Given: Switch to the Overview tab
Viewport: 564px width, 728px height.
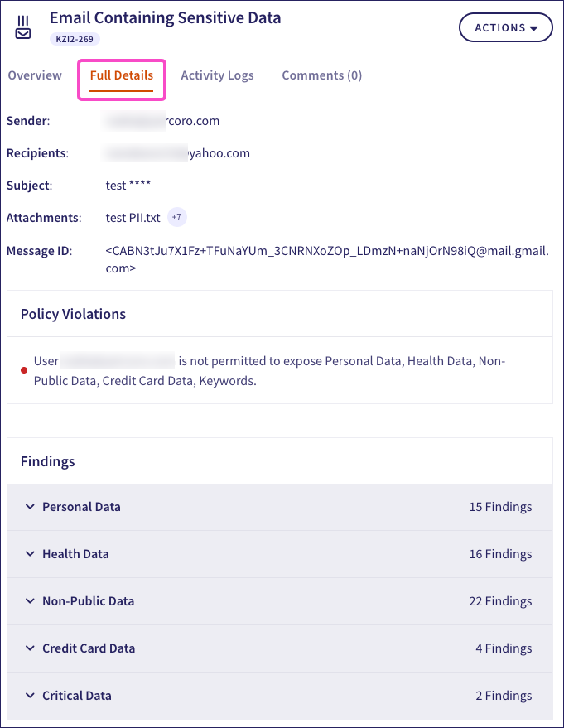Looking at the screenshot, I should [35, 75].
